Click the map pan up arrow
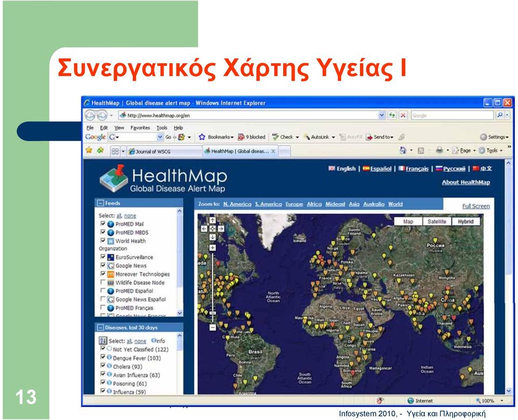This screenshot has width=518, height=420. [x=213, y=220]
